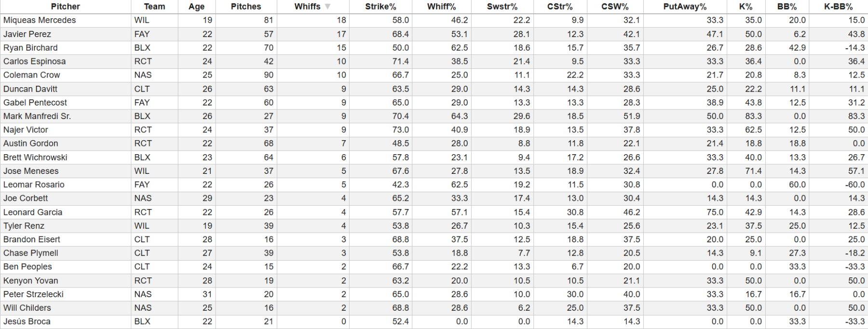Click the CSW% column header

click(x=615, y=7)
